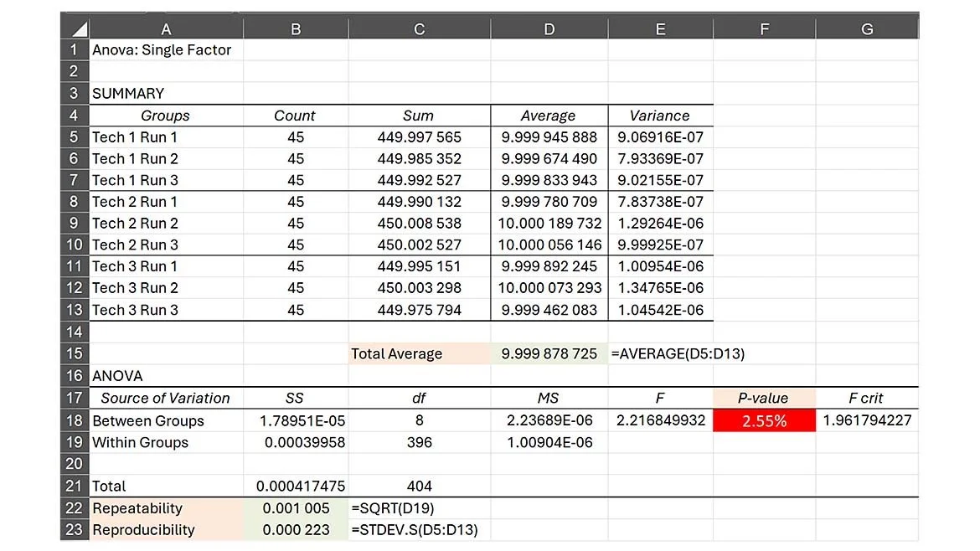This screenshot has height=551, width=980.
Task: Click the 'F crit' header cell
Action: pos(867,398)
